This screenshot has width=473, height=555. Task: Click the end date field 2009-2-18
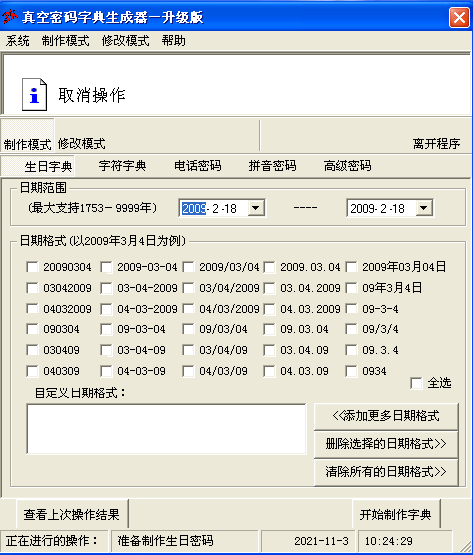coord(377,208)
